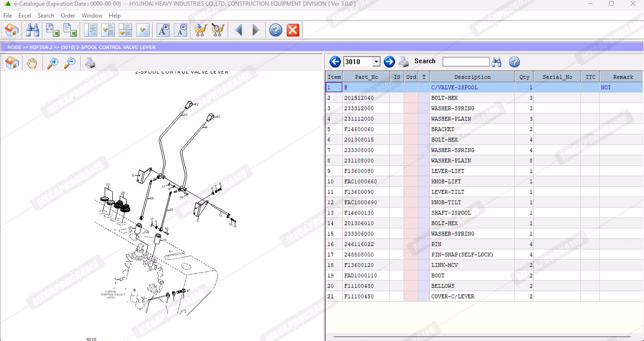
Task: Click the red X exit icon in toolbar
Action: pos(293,31)
